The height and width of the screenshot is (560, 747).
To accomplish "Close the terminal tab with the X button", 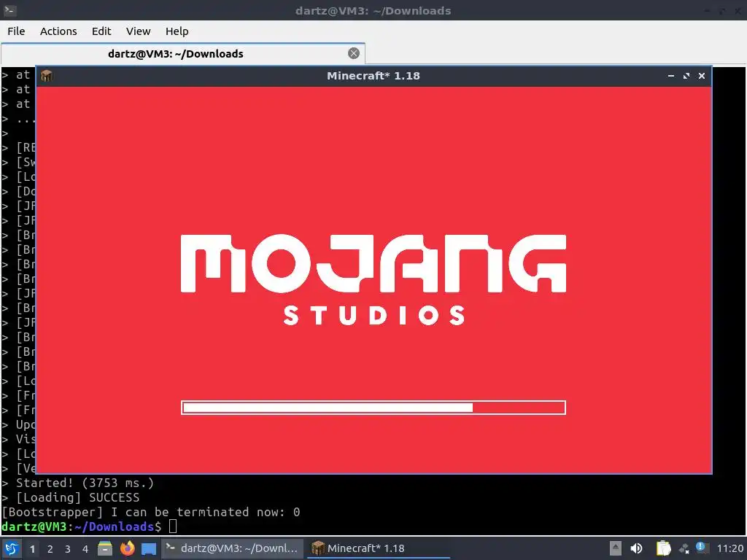I will tap(354, 53).
